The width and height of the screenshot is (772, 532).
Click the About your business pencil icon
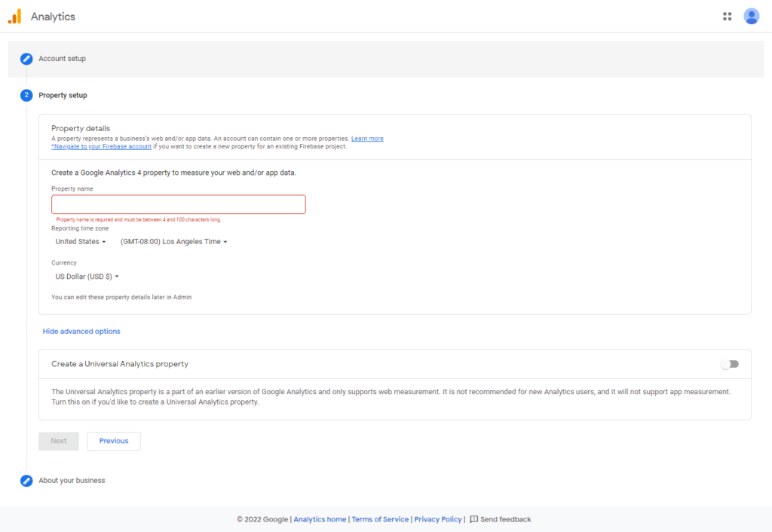(26, 481)
